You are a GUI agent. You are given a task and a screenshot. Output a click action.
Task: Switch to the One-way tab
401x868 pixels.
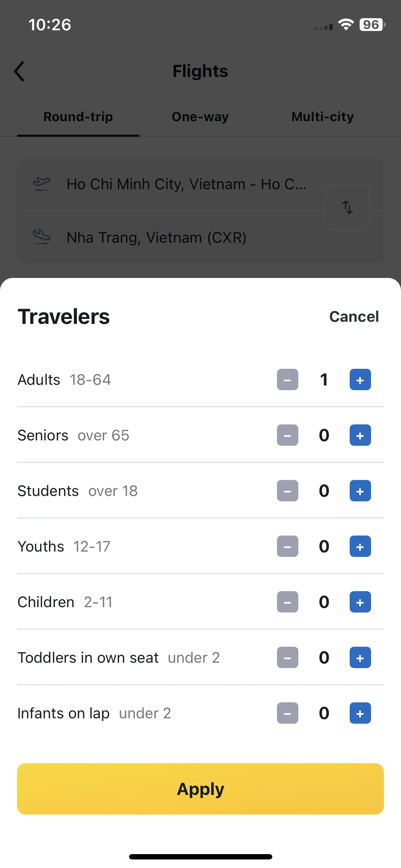200,117
